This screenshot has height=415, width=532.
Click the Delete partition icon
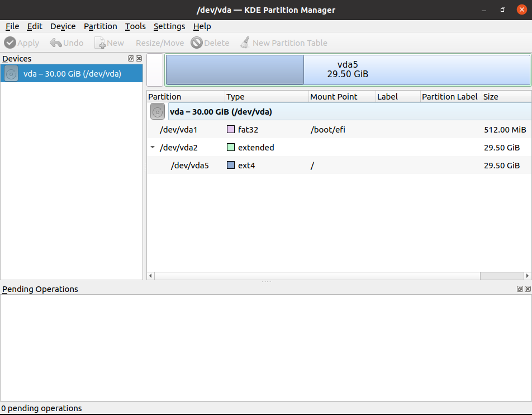coord(196,43)
